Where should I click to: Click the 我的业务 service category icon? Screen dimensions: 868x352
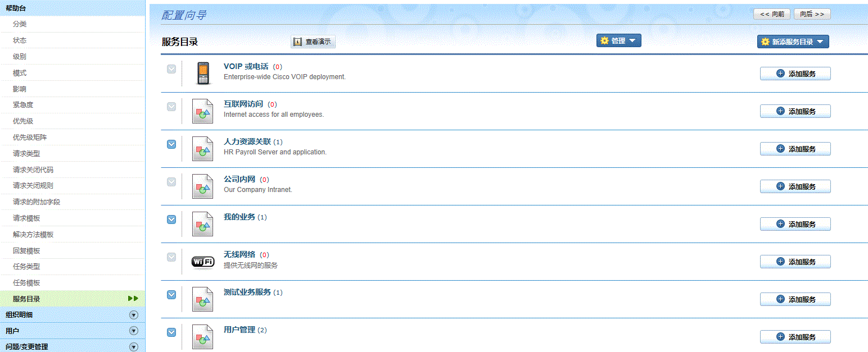[202, 224]
